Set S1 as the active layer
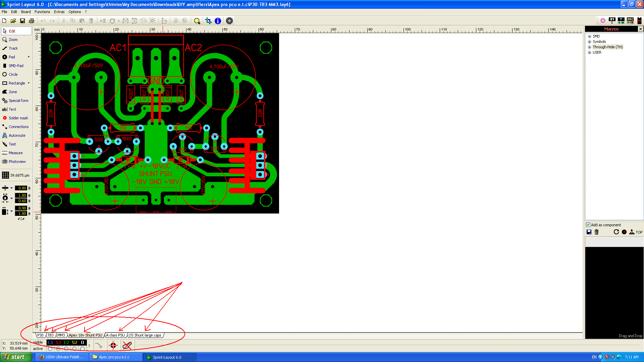The height and width of the screenshot is (362, 644). click(58, 349)
